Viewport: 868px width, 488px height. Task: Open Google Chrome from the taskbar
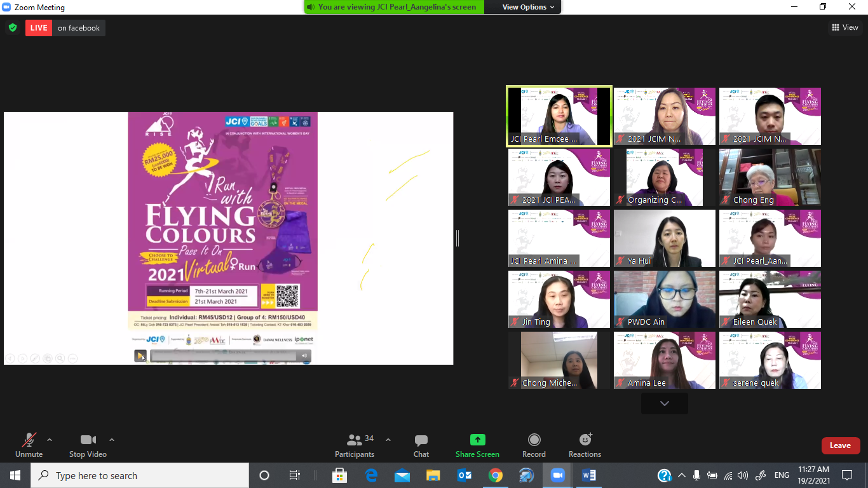pyautogui.click(x=496, y=475)
